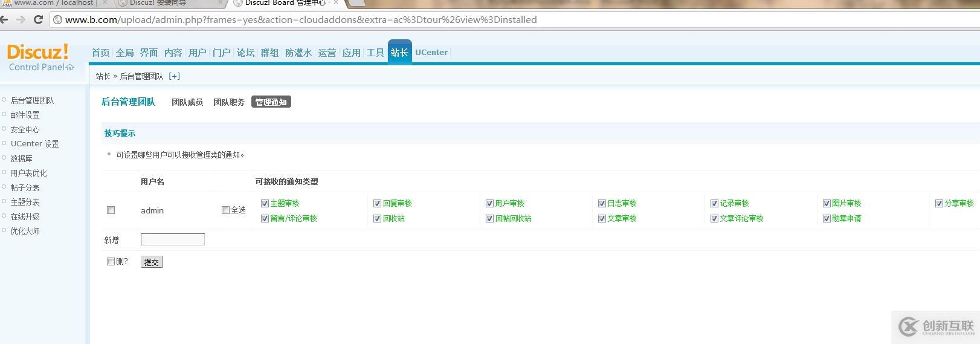Uncheck the 日志审核 checkbox
The height and width of the screenshot is (344, 980).
602,203
